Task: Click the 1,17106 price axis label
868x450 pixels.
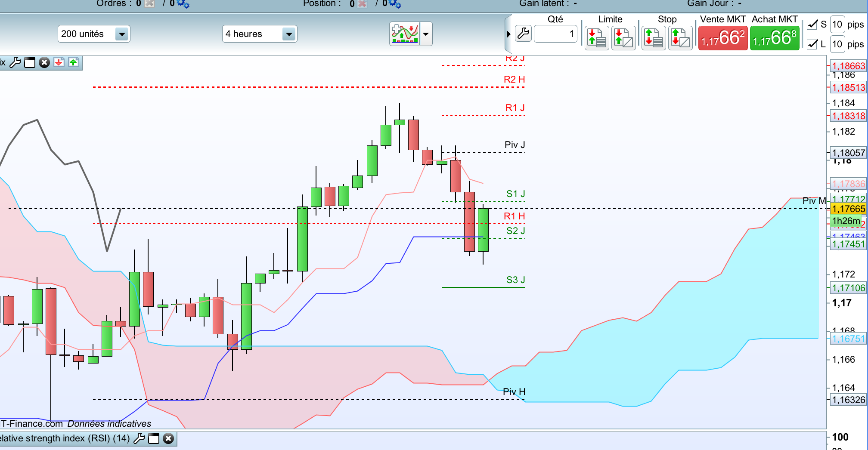Action: click(x=848, y=288)
